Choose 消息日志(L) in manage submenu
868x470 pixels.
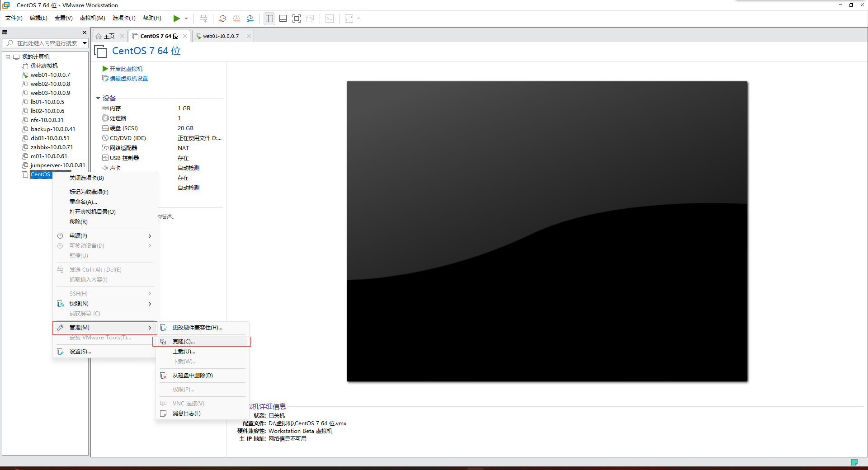pos(203,414)
